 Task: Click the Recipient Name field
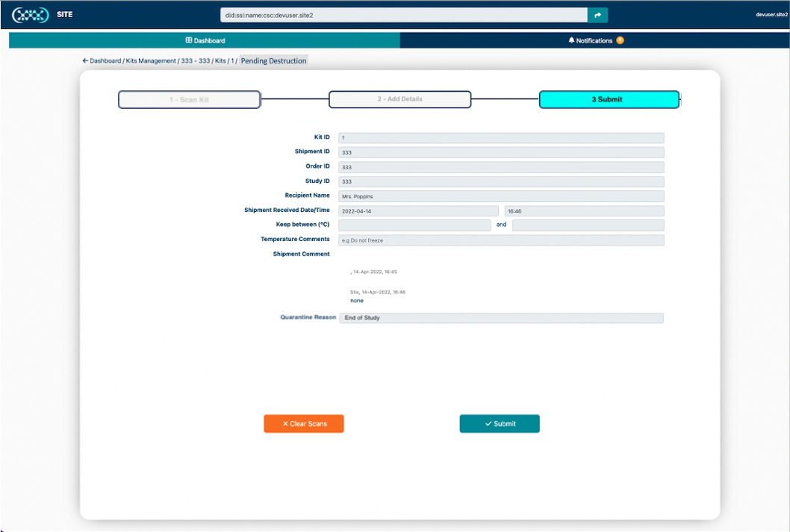501,196
